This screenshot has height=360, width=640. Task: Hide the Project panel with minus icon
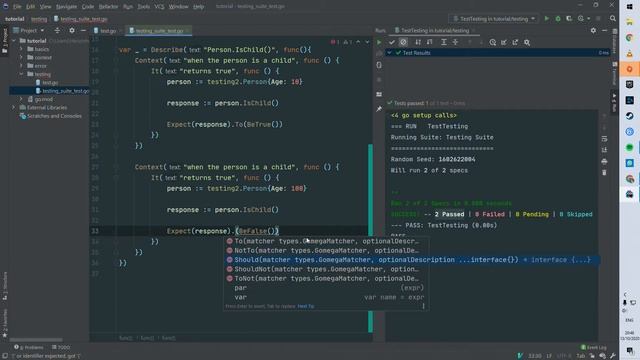83,31
